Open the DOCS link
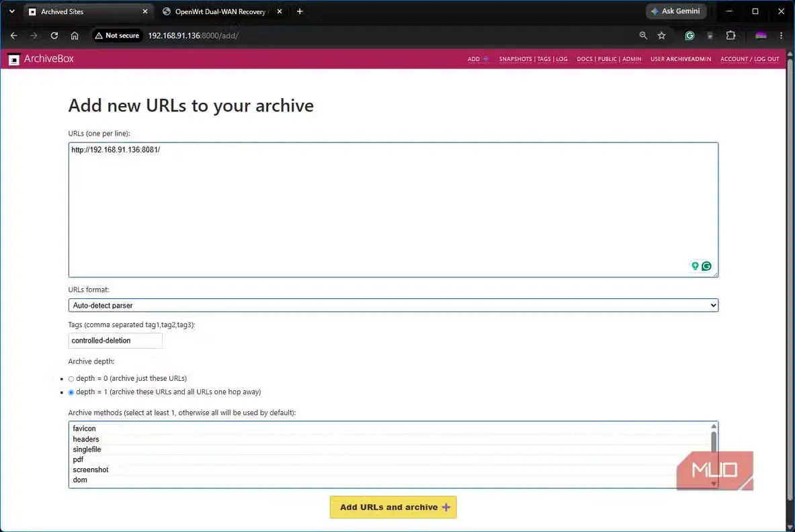Image resolution: width=795 pixels, height=532 pixels. [584, 59]
